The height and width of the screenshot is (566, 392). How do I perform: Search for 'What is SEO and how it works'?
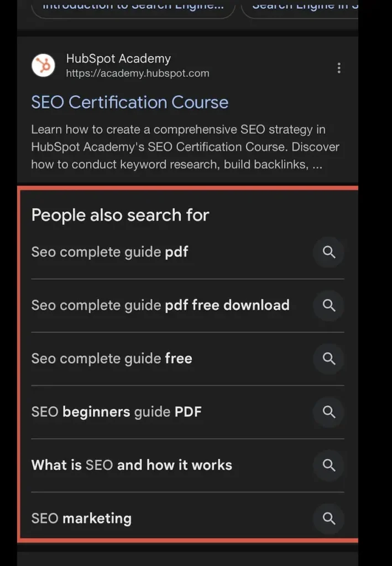click(x=132, y=465)
